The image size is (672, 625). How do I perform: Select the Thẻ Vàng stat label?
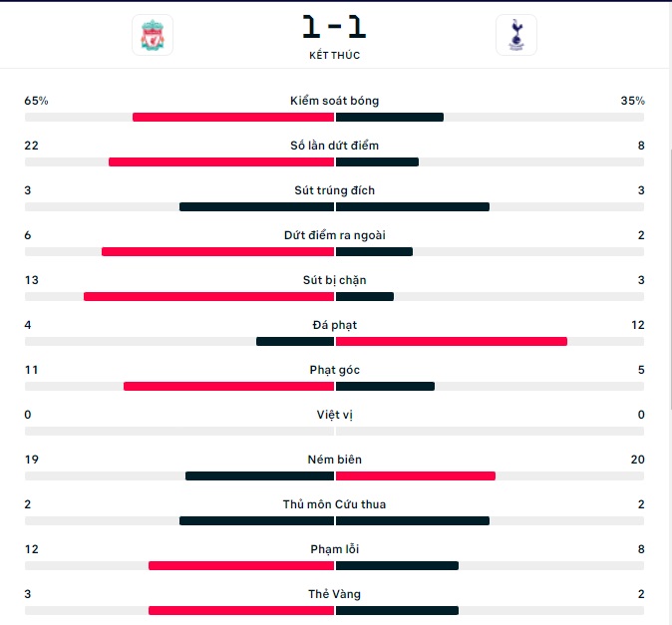click(335, 594)
